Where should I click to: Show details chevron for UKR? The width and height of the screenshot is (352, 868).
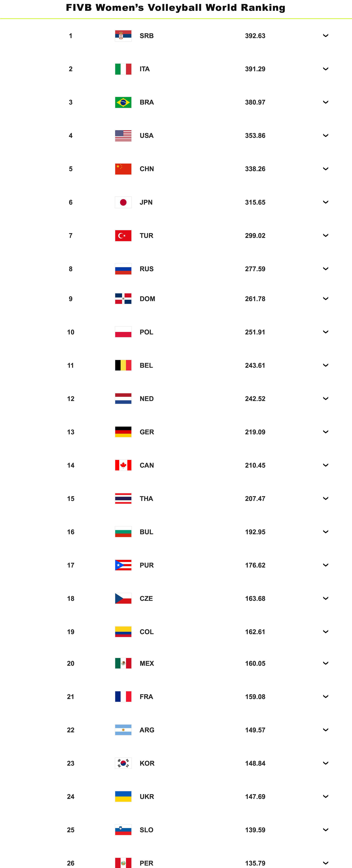(x=325, y=796)
